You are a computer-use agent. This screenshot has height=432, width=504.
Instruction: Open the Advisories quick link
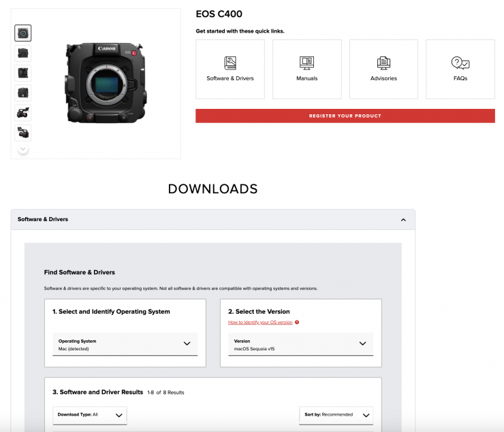(383, 69)
